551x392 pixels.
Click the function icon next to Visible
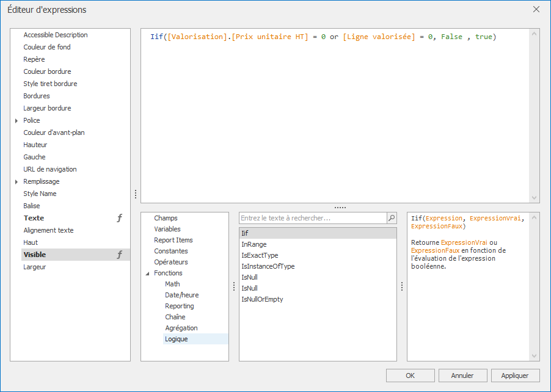[120, 255]
